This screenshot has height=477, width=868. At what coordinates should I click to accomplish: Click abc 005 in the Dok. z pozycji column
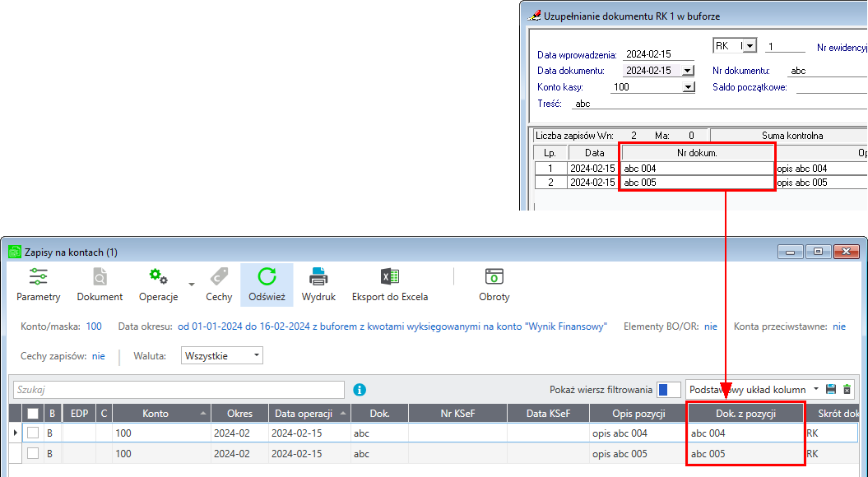tap(745, 454)
